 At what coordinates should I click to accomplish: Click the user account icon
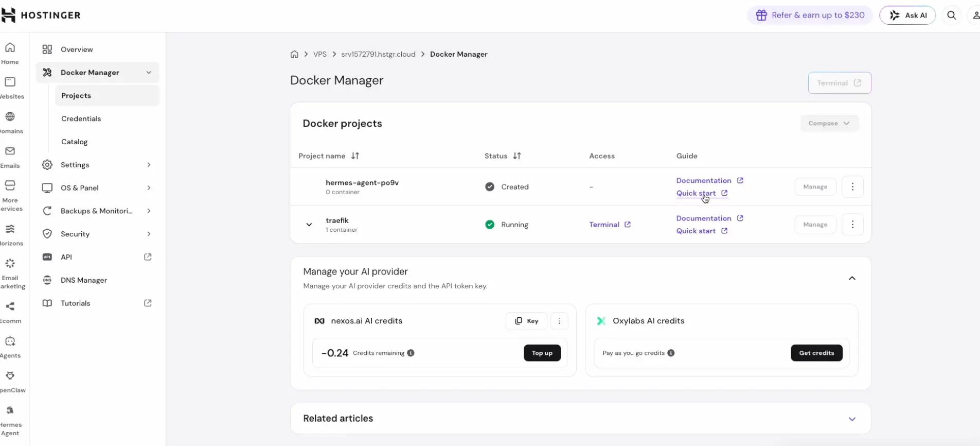click(x=975, y=15)
